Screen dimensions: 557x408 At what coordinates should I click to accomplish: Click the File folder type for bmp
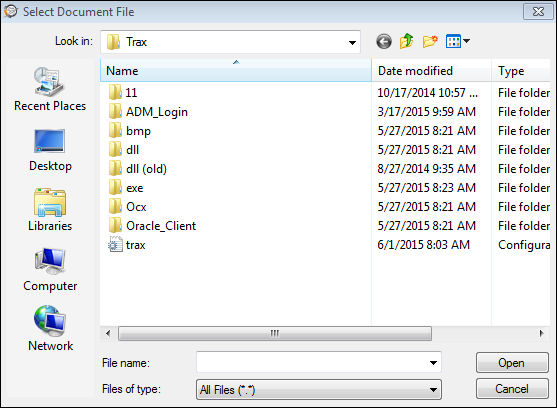[x=524, y=131]
